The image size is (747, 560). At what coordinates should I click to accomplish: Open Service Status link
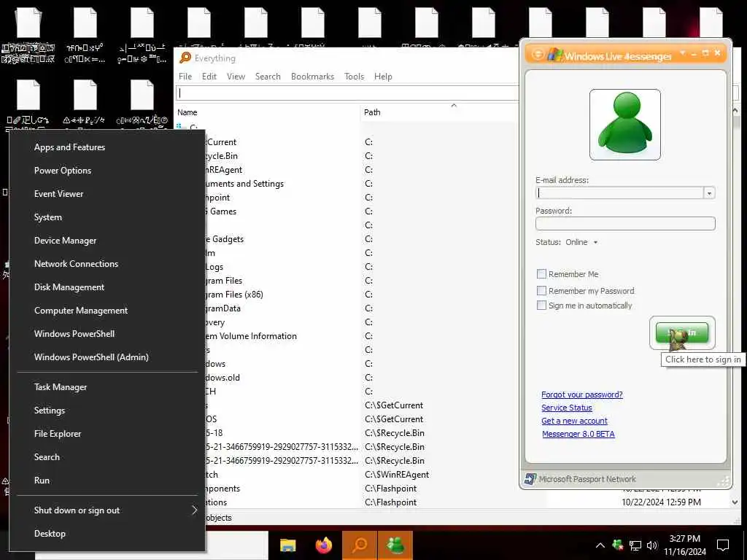tap(566, 408)
